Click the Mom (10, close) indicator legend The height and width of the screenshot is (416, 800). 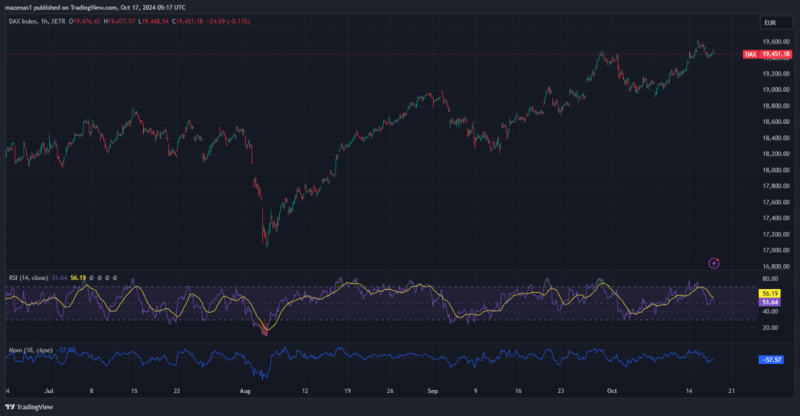point(31,350)
